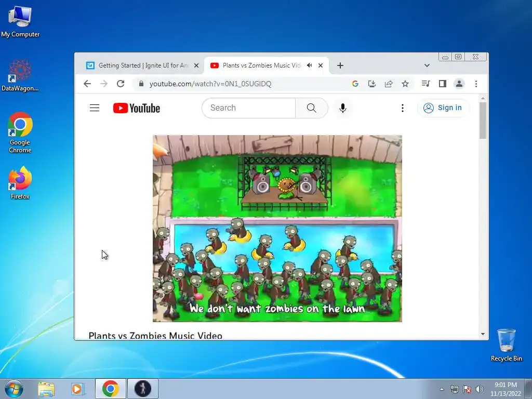Image resolution: width=532 pixels, height=399 pixels.
Task: Bookmark this tab with the star icon
Action: click(405, 84)
